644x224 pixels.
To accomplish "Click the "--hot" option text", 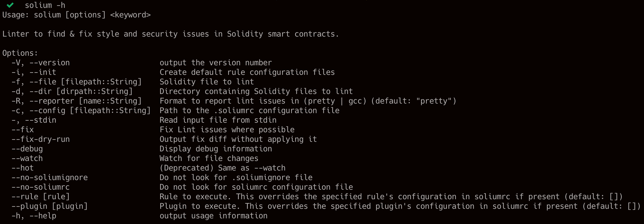I will pyautogui.click(x=22, y=168).
